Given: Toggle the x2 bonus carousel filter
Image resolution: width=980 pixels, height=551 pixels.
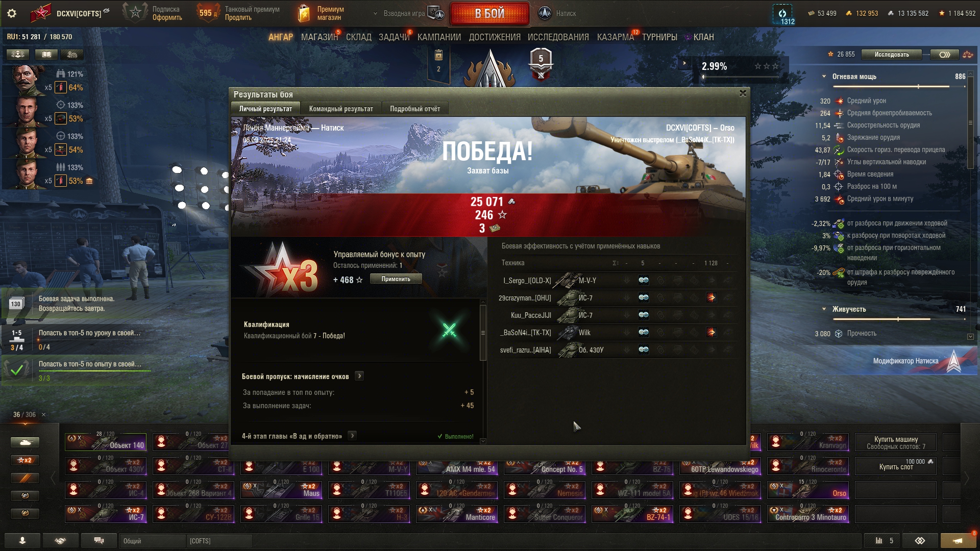Looking at the screenshot, I should (x=25, y=460).
